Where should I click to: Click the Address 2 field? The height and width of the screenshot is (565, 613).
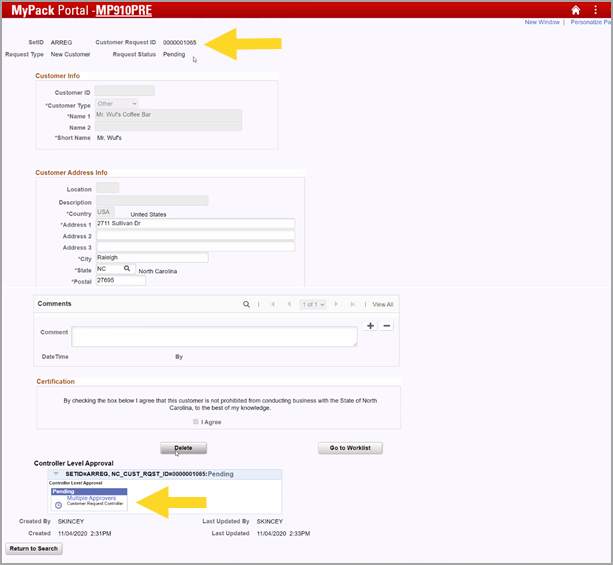pos(195,235)
